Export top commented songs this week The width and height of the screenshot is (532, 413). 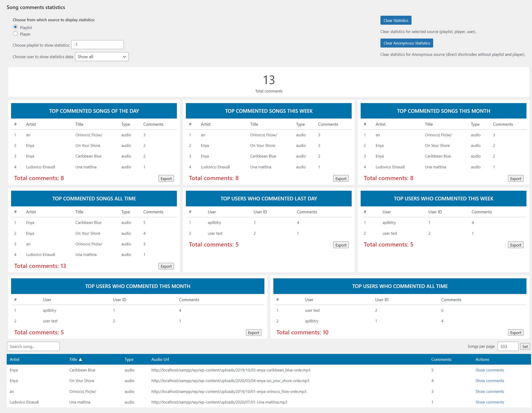[341, 179]
